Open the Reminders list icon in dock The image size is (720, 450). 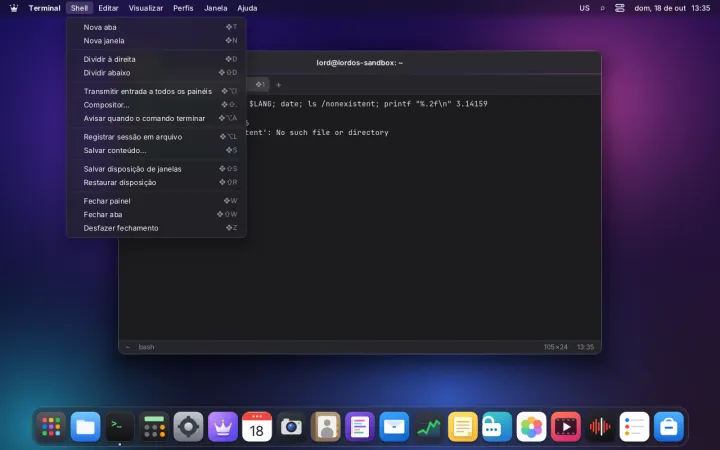click(x=634, y=427)
